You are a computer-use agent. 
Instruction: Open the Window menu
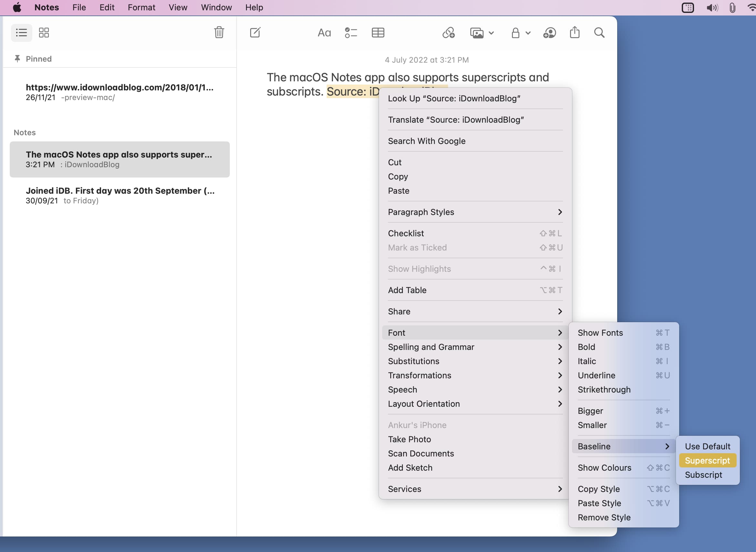coord(216,7)
